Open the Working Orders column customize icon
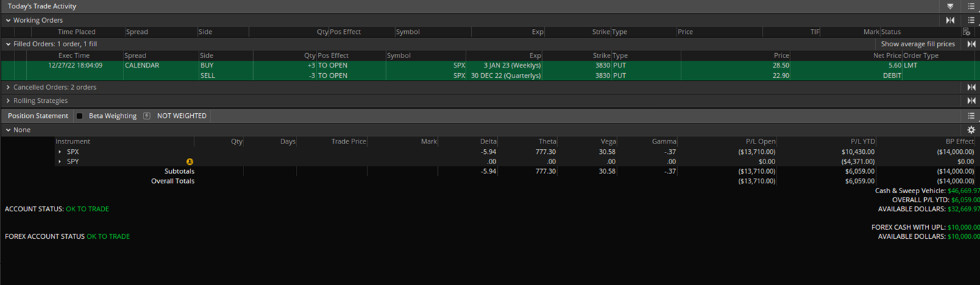Viewport: 980px width, 285px height. tap(966, 32)
